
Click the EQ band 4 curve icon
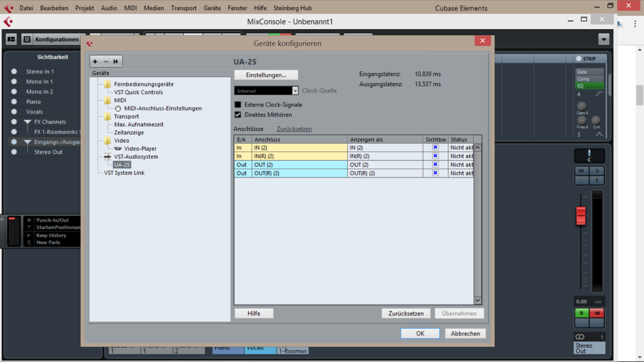pyautogui.click(x=599, y=94)
